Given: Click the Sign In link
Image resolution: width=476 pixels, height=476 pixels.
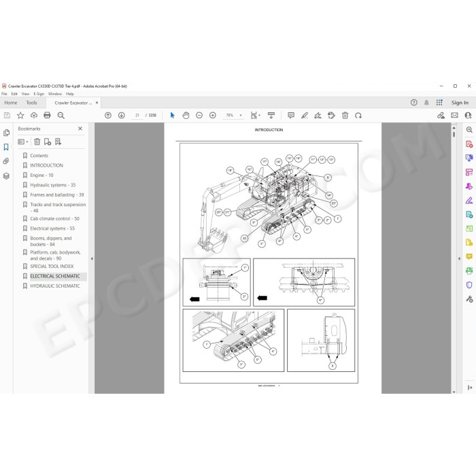Looking at the screenshot, I should (460, 103).
